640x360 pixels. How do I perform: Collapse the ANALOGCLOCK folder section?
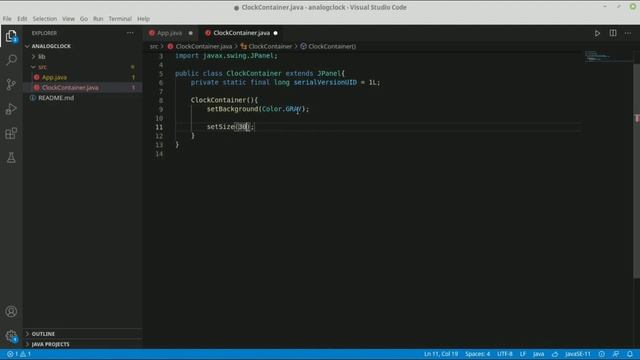(51, 46)
